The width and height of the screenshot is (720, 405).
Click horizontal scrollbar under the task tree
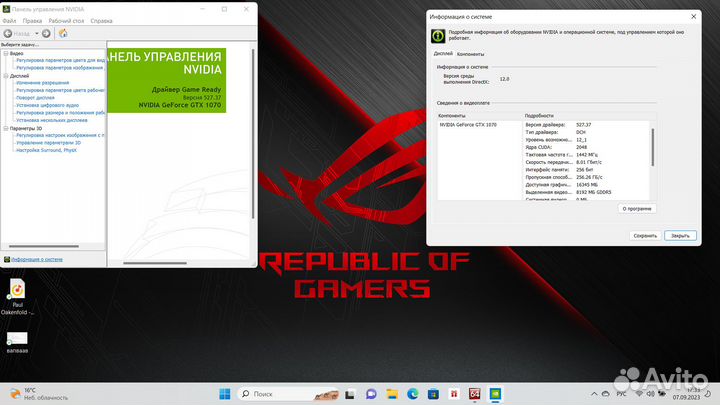44,246
